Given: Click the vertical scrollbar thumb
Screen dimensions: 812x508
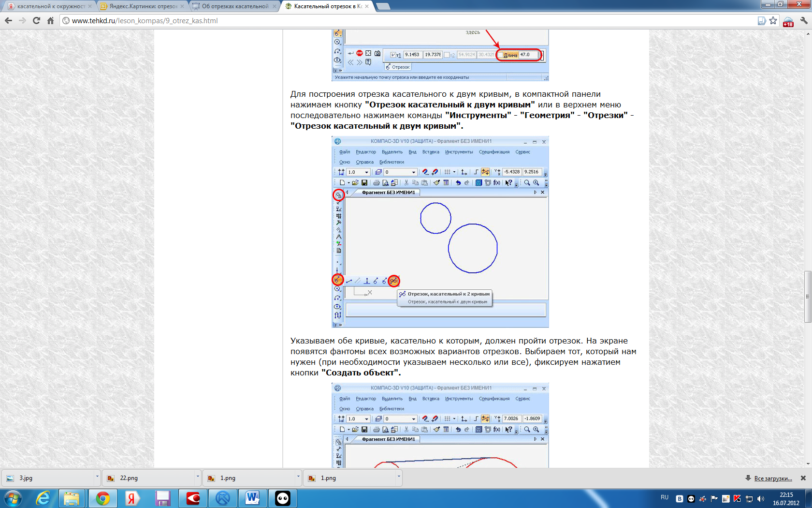Looking at the screenshot, I should [808, 297].
